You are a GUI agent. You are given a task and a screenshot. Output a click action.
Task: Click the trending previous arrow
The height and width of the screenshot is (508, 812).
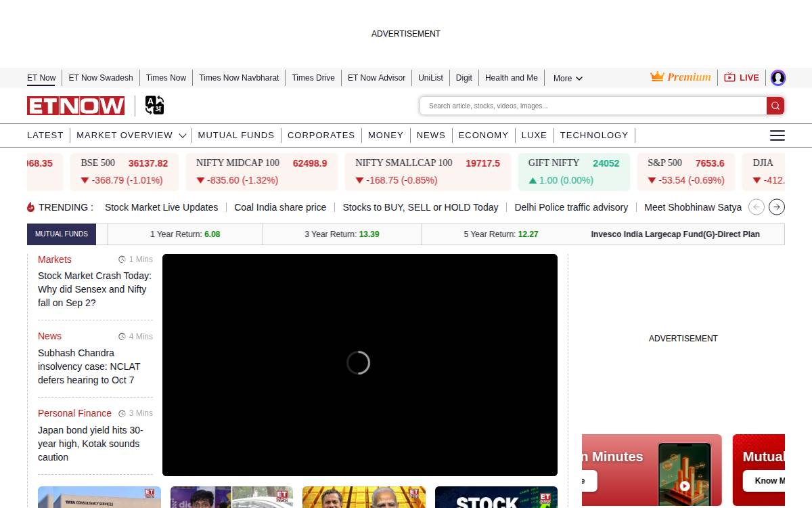coord(757,207)
